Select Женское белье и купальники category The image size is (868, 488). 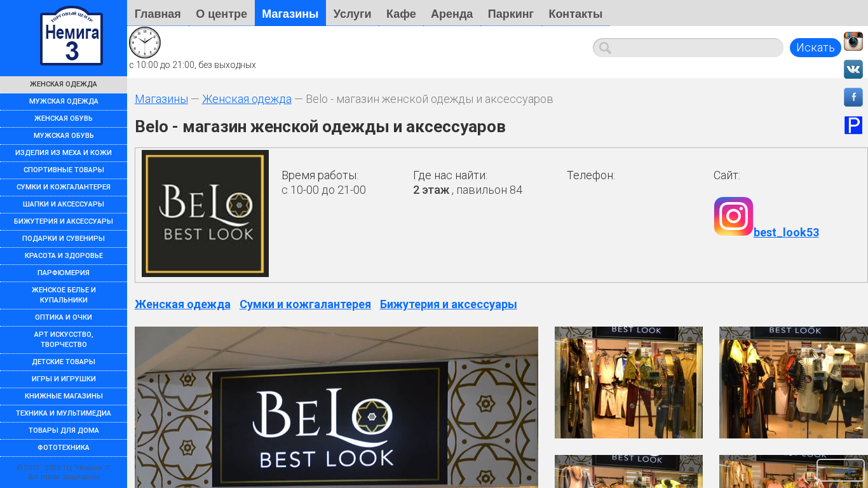click(64, 295)
